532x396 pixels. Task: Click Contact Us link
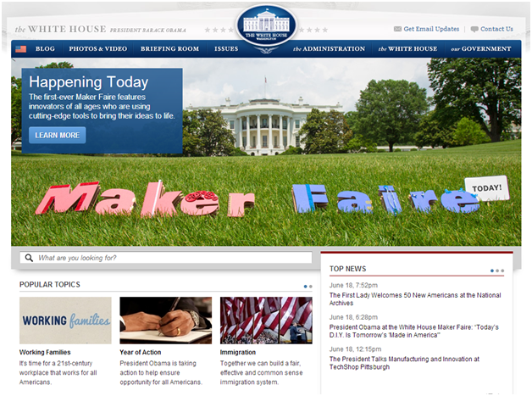click(x=496, y=29)
